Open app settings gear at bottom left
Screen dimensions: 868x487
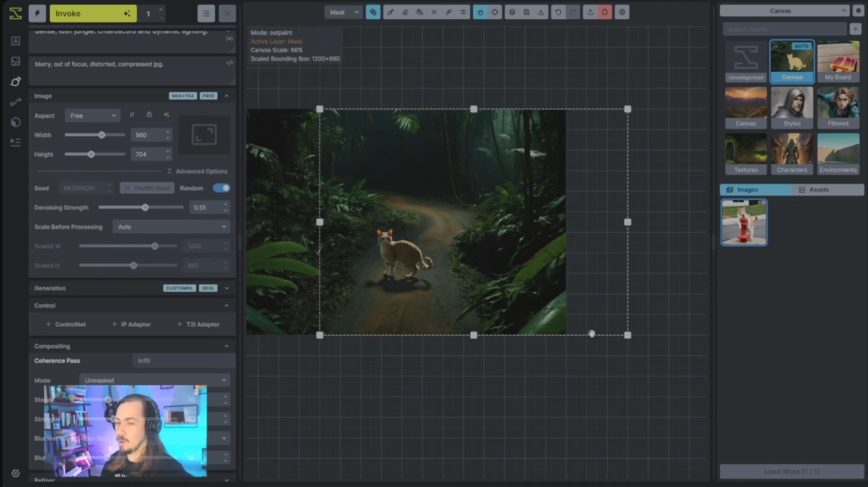(x=15, y=474)
